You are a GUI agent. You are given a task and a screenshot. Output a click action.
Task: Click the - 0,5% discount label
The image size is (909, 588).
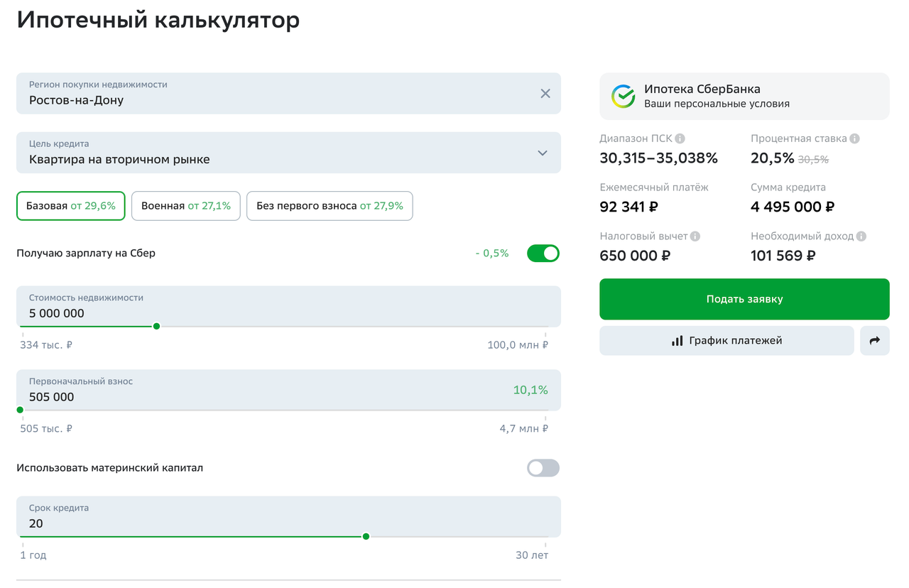[x=492, y=254]
